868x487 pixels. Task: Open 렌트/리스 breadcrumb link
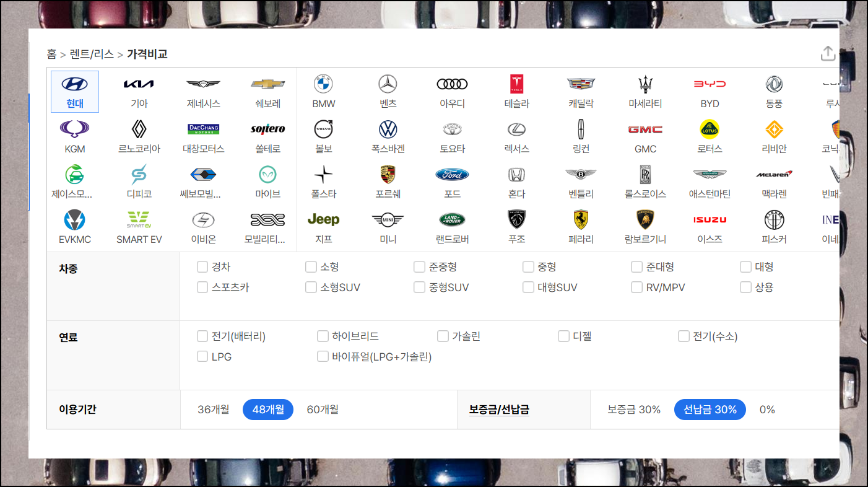click(x=92, y=54)
